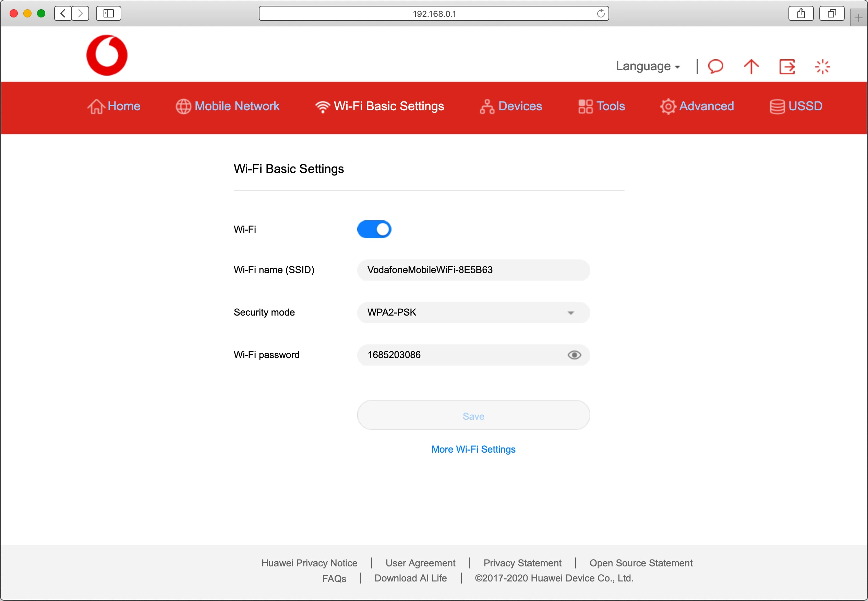This screenshot has width=868, height=601.
Task: Click the Vodafone logo
Action: tap(107, 56)
